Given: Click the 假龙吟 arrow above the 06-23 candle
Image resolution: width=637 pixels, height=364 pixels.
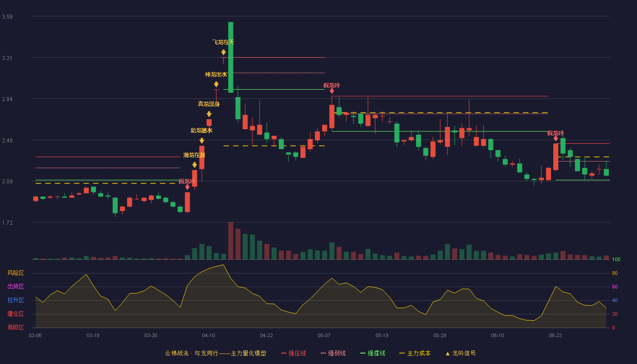Looking at the screenshot, I should pyautogui.click(x=556, y=138).
